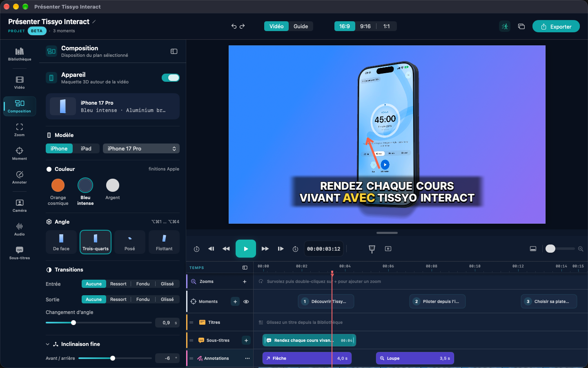Viewport: 588px width, 368px height.
Task: Select the 9:16 aspect ratio tab
Action: pos(365,26)
